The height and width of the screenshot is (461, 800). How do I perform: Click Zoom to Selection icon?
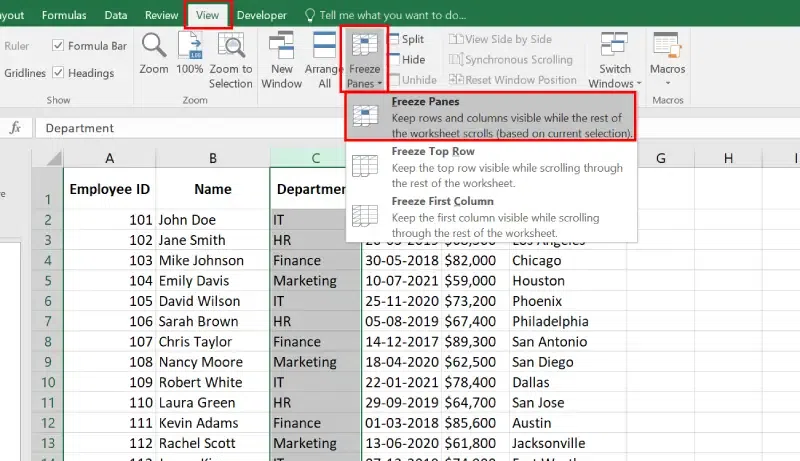tap(231, 46)
